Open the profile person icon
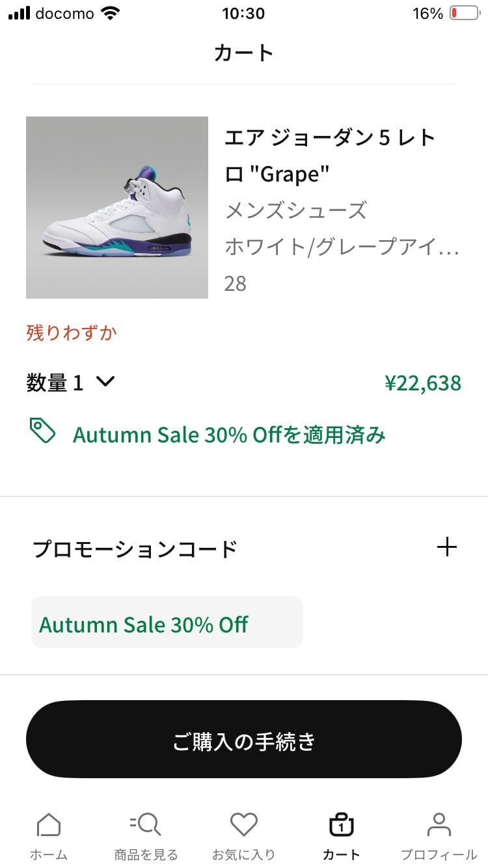 [x=439, y=825]
